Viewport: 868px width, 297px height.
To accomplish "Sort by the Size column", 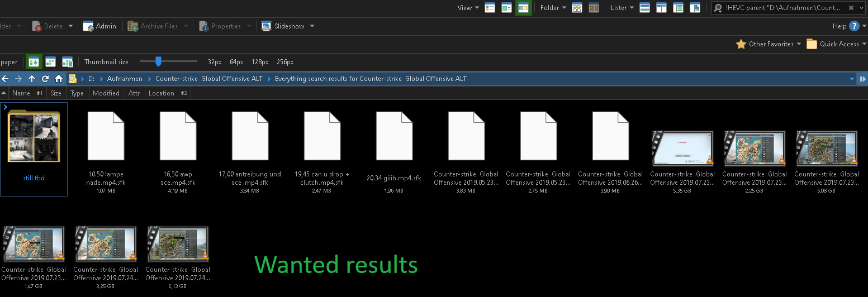I will click(x=56, y=93).
